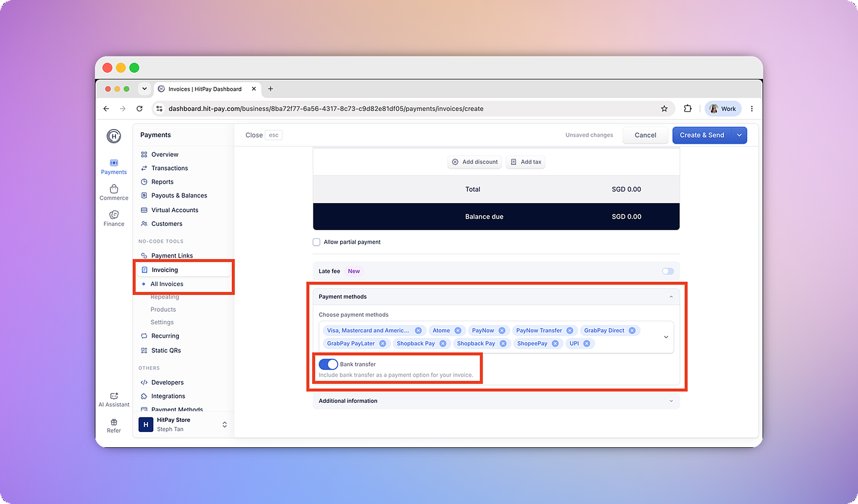Open payment methods dropdown arrow
858x504 pixels.
tap(666, 337)
